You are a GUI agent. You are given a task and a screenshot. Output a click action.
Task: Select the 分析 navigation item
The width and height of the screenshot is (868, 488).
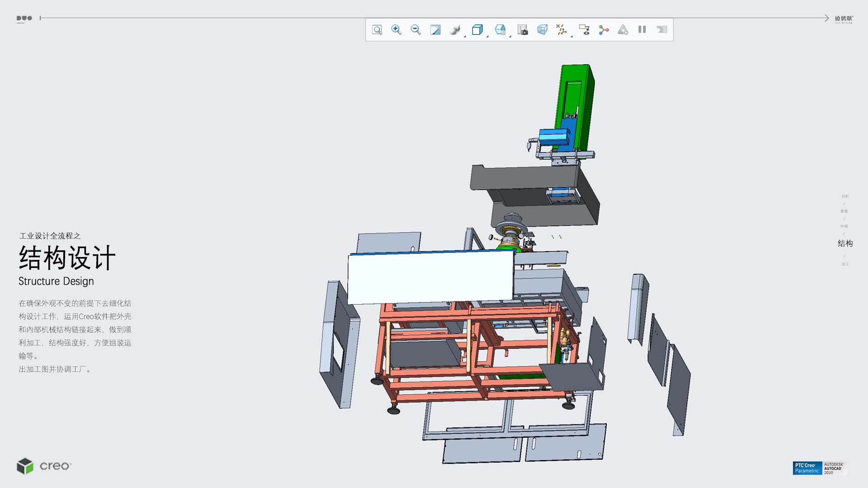click(845, 197)
